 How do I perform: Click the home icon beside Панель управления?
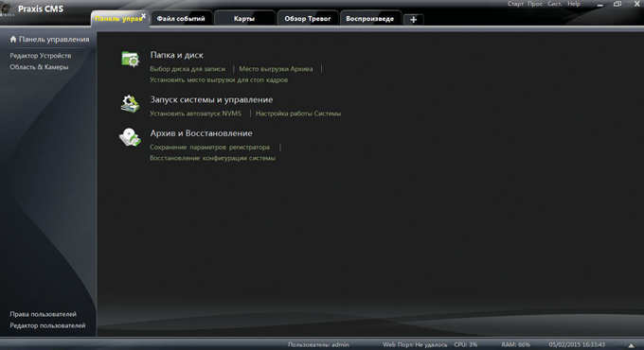coord(13,39)
